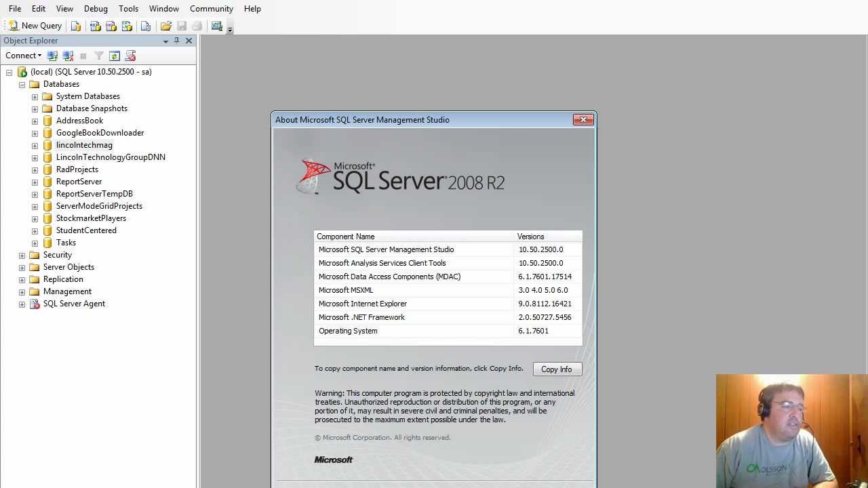Expand the StockmarketPlayers database node
Viewport: 868px width, 488px height.
35,219
